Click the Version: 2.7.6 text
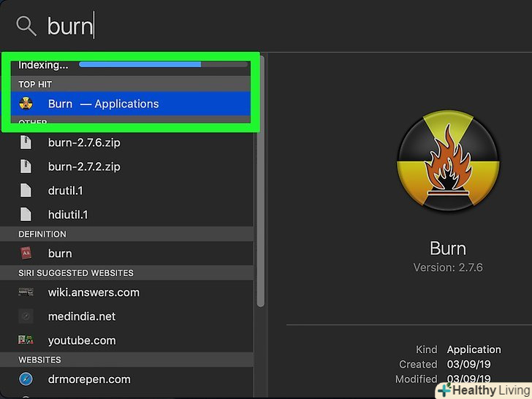Screen dimensions: 532x399 click(x=448, y=267)
